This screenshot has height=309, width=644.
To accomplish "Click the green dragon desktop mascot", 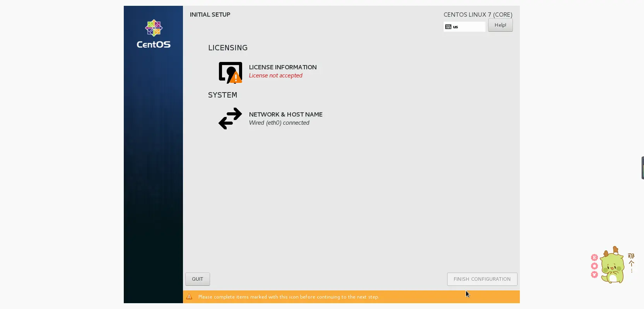I will pyautogui.click(x=612, y=265).
